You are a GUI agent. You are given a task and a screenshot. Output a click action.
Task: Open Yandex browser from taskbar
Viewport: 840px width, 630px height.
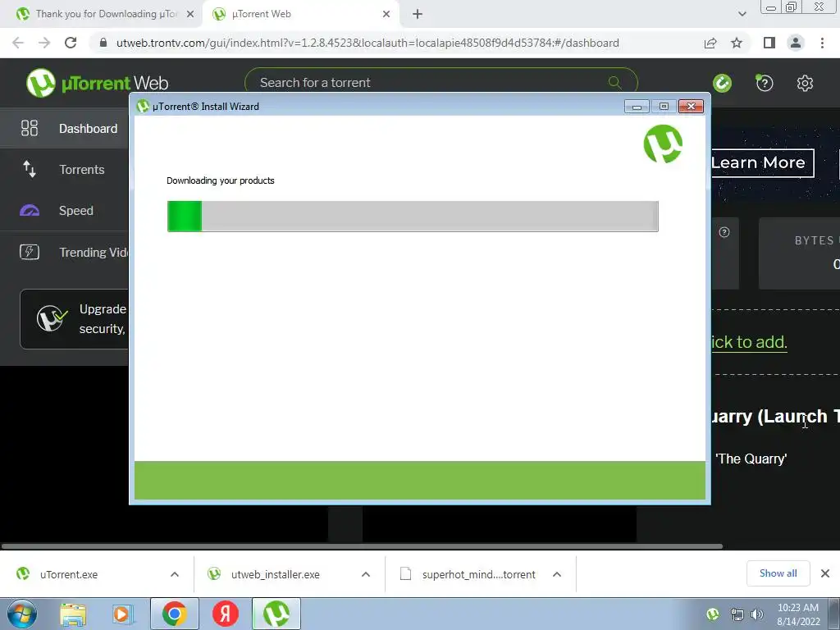coord(226,614)
